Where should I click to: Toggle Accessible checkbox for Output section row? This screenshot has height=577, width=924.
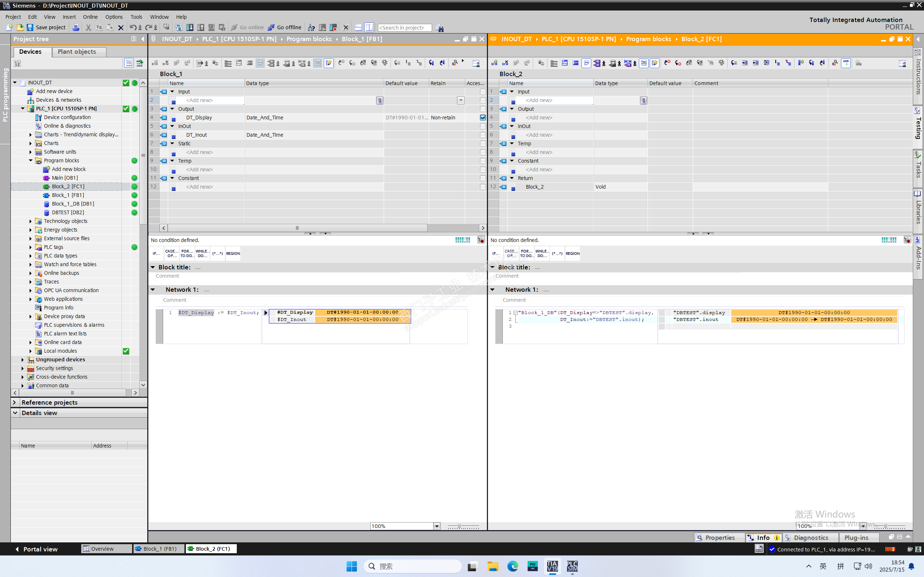click(x=483, y=109)
